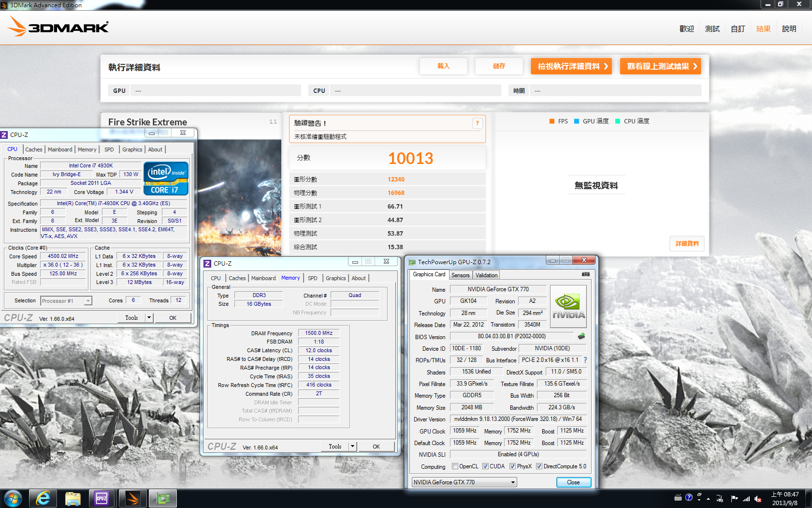Open the Tools arrow in the CPU-Z memory window
The height and width of the screenshot is (508, 812).
352,447
